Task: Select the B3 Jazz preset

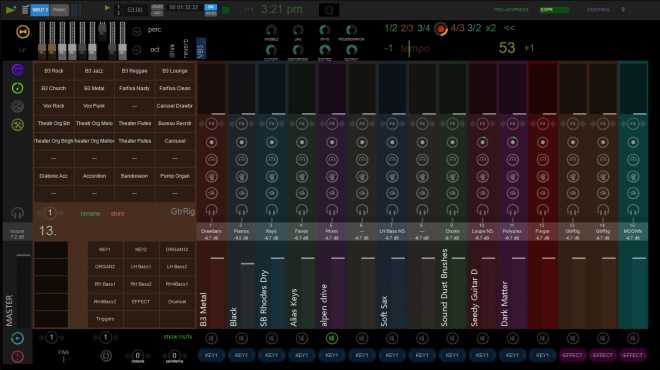Action: (94, 71)
